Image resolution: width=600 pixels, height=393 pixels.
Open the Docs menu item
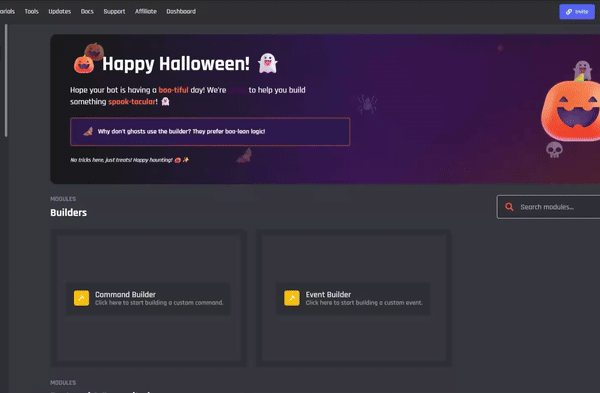[x=87, y=11]
